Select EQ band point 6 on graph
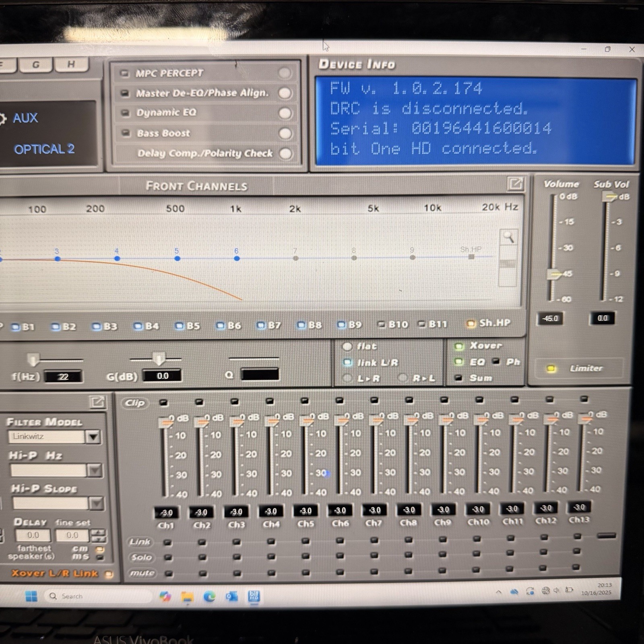 click(x=237, y=258)
